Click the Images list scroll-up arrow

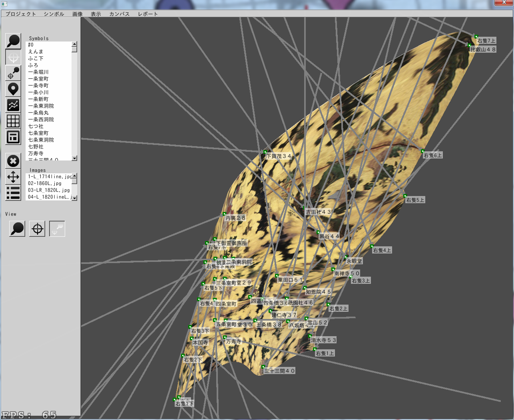pos(74,176)
